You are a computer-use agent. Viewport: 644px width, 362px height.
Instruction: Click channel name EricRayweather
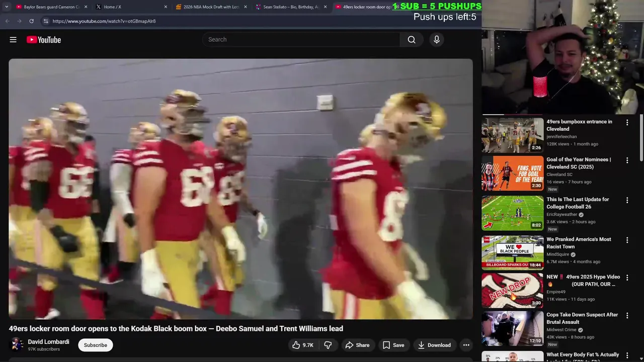562,215
